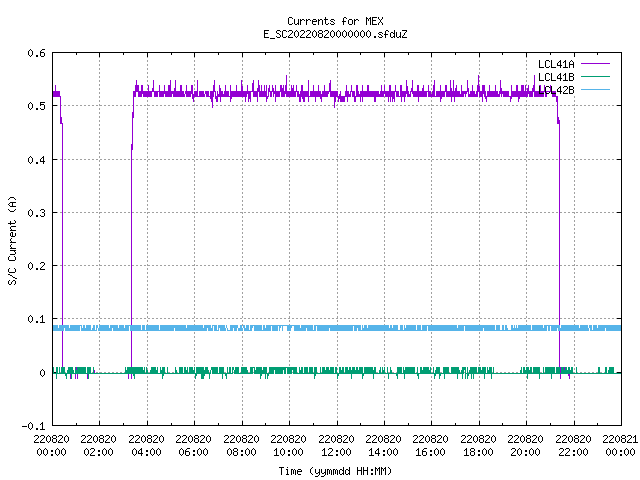Click the purple LCL41A plateau near 10:00

coord(289,94)
